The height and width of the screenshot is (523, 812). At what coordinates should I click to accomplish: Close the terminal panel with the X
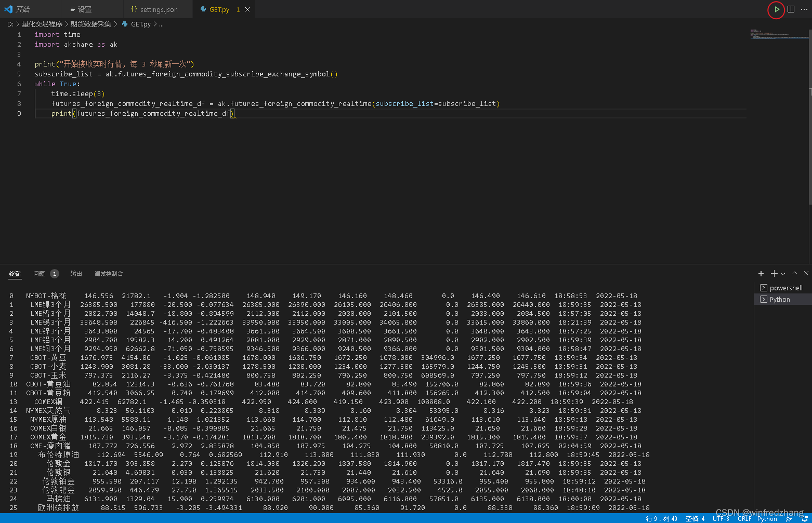[x=806, y=273]
